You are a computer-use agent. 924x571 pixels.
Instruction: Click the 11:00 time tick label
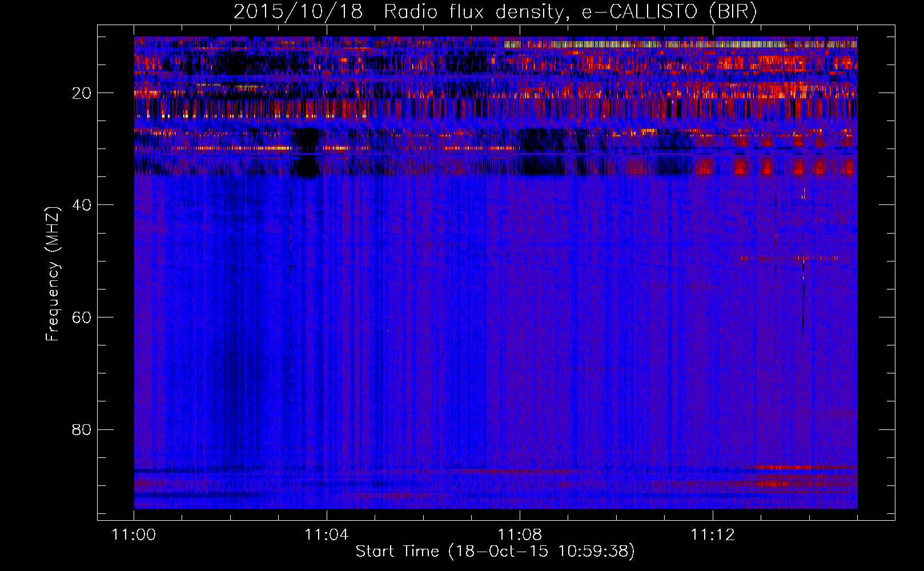click(134, 535)
